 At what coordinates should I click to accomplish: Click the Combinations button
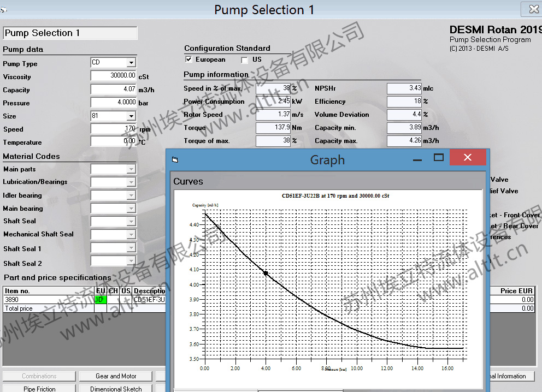click(x=39, y=376)
